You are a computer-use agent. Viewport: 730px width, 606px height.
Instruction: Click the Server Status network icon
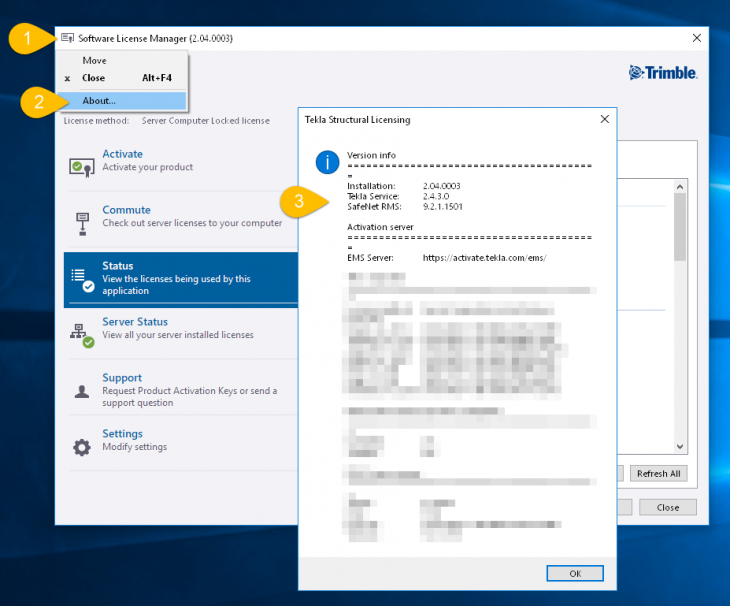(82, 336)
